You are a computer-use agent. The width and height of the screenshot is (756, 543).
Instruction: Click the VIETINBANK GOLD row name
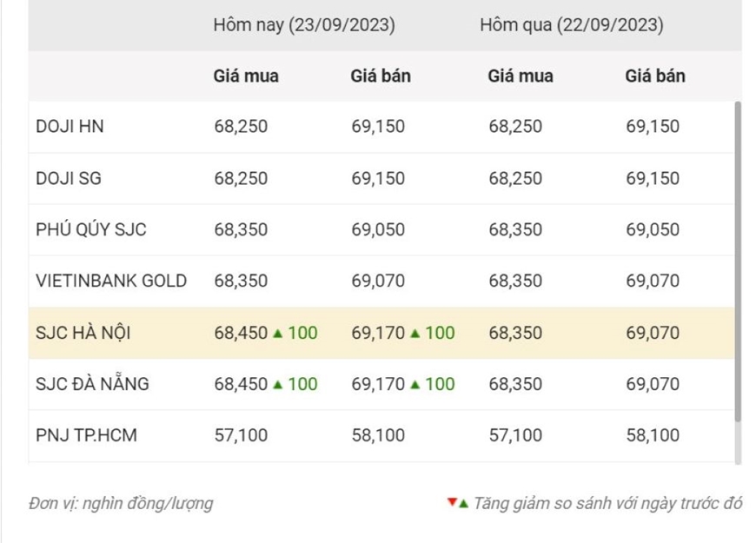coord(111,281)
